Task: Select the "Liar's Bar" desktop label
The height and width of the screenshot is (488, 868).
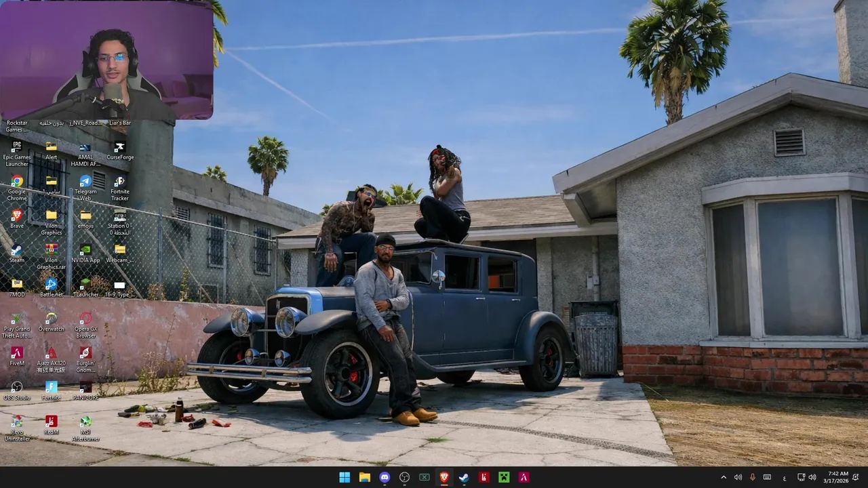Action: [120, 123]
